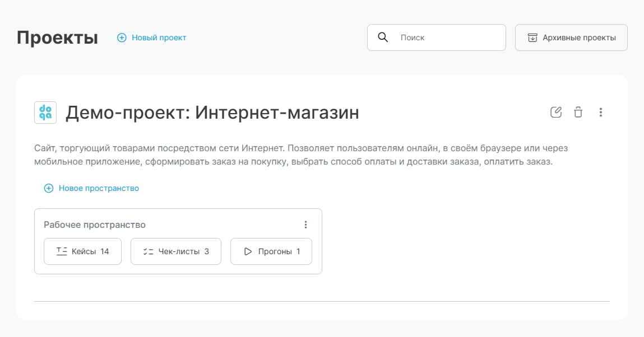Screen dimensions: 644x337
Task: Open Кейсы 14 in the workspace
Action: pyautogui.click(x=82, y=251)
